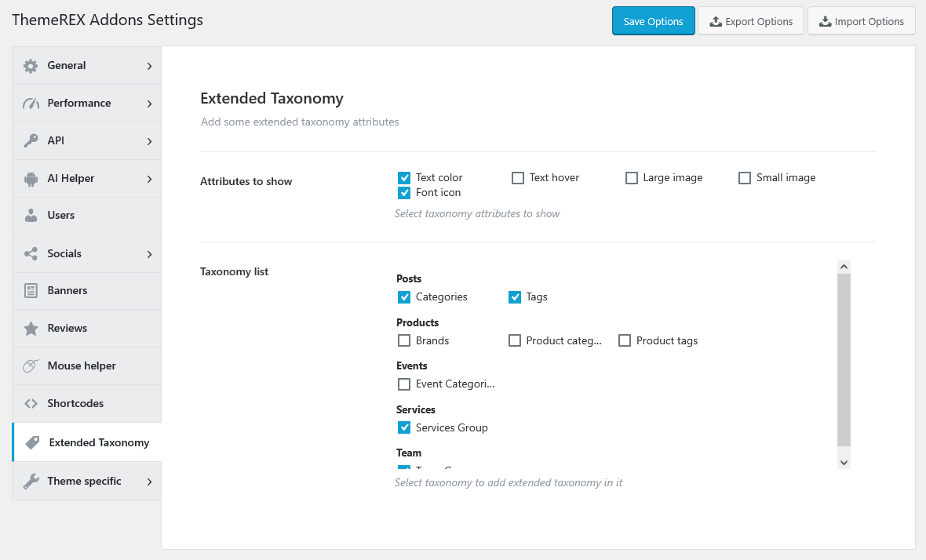Screen dimensions: 926x560
Task: Click the Posts group label
Action: [x=409, y=278]
